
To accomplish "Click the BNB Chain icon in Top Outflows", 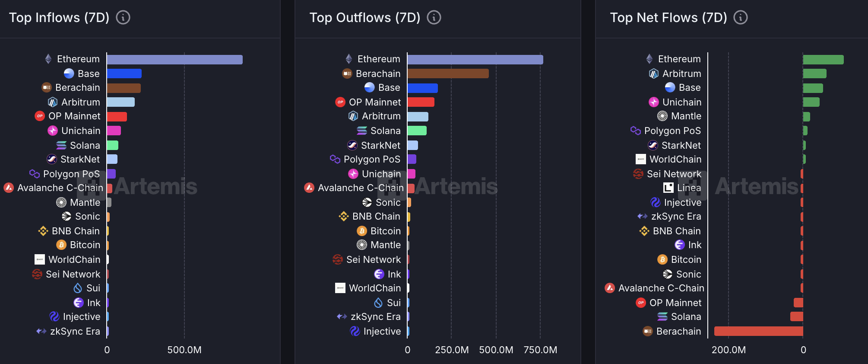I will click(344, 216).
